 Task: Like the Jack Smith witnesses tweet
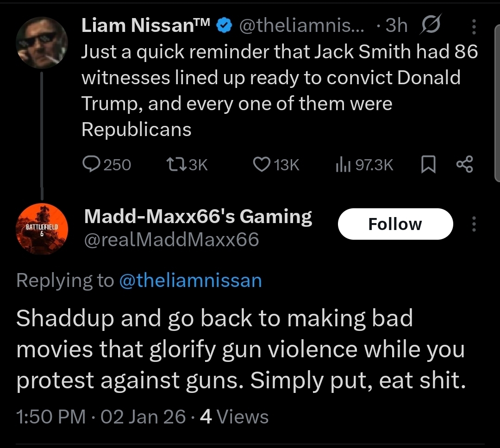pyautogui.click(x=276, y=165)
